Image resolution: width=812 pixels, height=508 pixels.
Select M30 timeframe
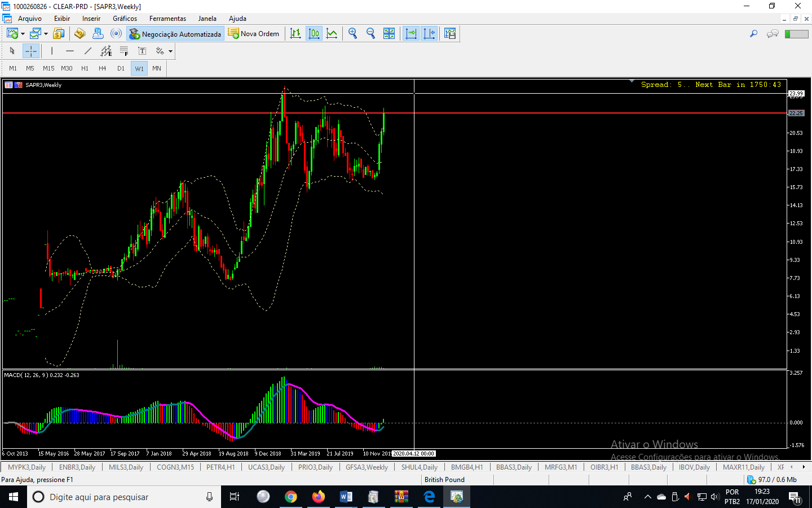click(x=67, y=68)
